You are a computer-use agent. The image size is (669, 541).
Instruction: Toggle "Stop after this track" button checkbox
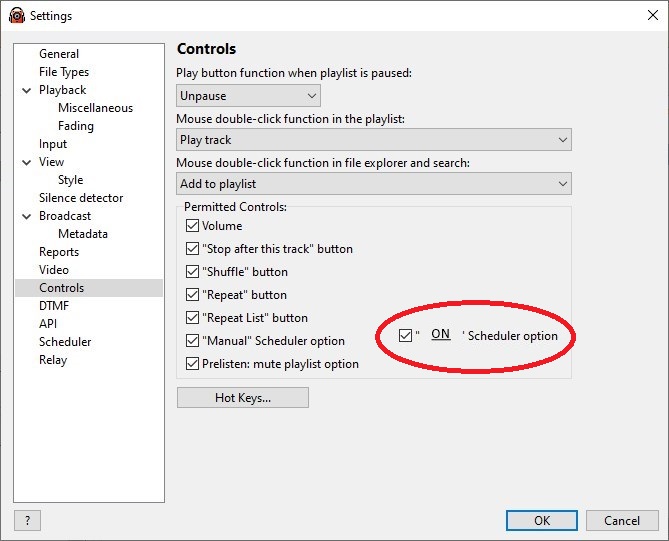192,249
